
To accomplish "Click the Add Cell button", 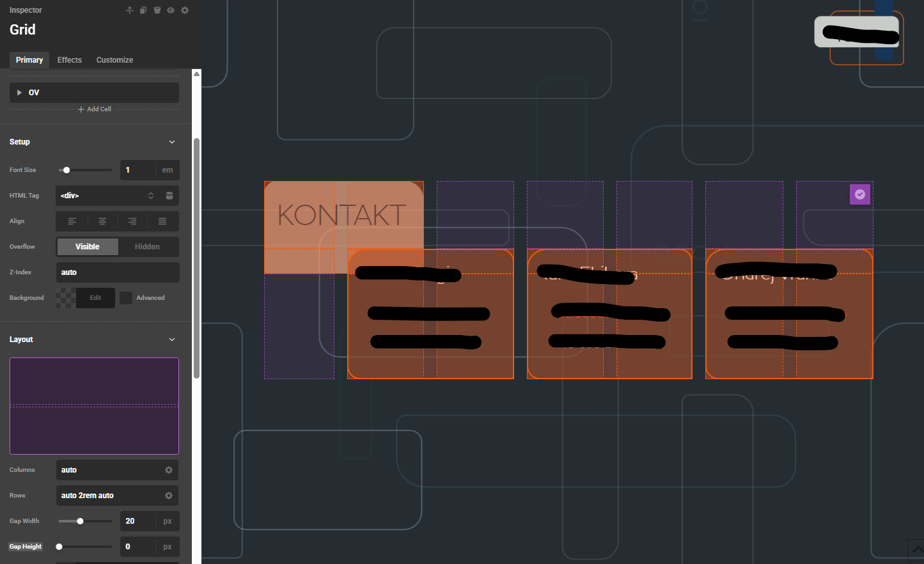I will coord(95,109).
